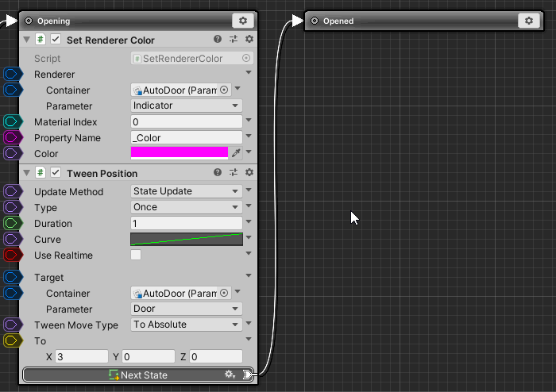Click the Duration input field
This screenshot has width=556, height=392.
pos(187,223)
